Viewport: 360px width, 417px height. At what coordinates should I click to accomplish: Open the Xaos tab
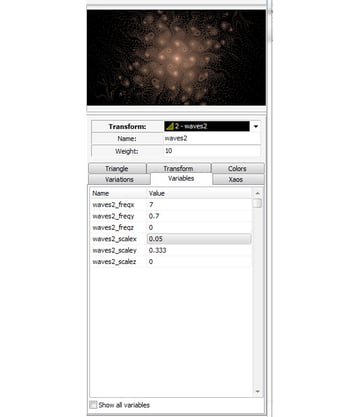click(x=238, y=179)
